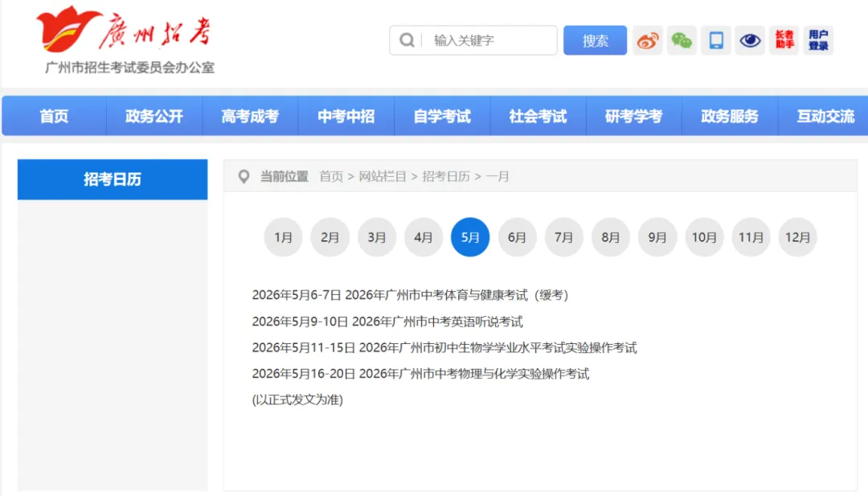The height and width of the screenshot is (496, 868).
Task: Click the 搜索 search button
Action: tap(595, 40)
